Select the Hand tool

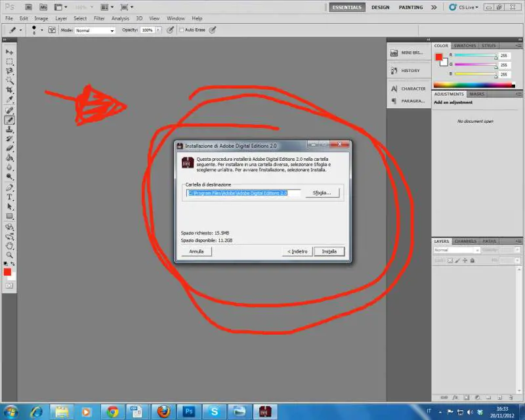click(9, 246)
